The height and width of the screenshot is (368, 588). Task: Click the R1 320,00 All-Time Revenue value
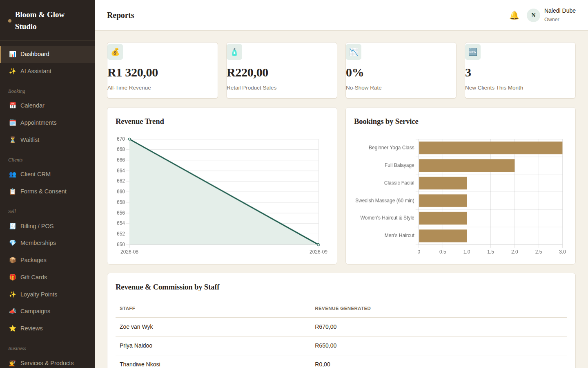(x=133, y=73)
